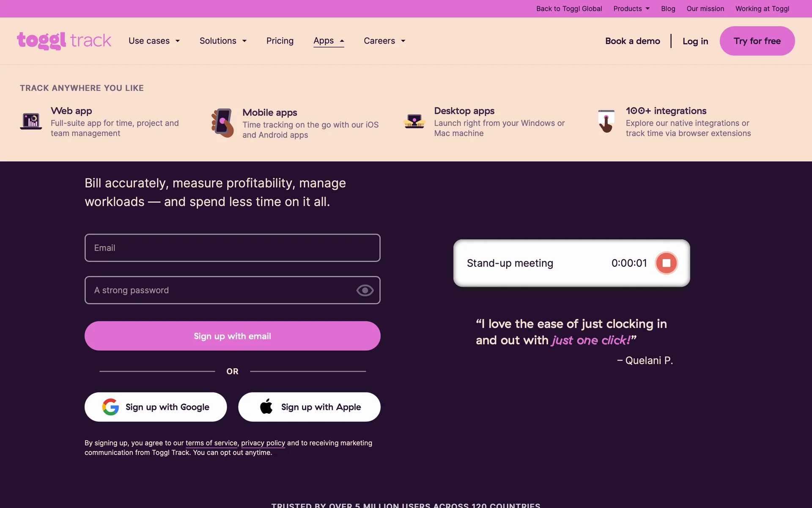The width and height of the screenshot is (812, 508).
Task: Click the Sign up with email button
Action: coord(233,336)
